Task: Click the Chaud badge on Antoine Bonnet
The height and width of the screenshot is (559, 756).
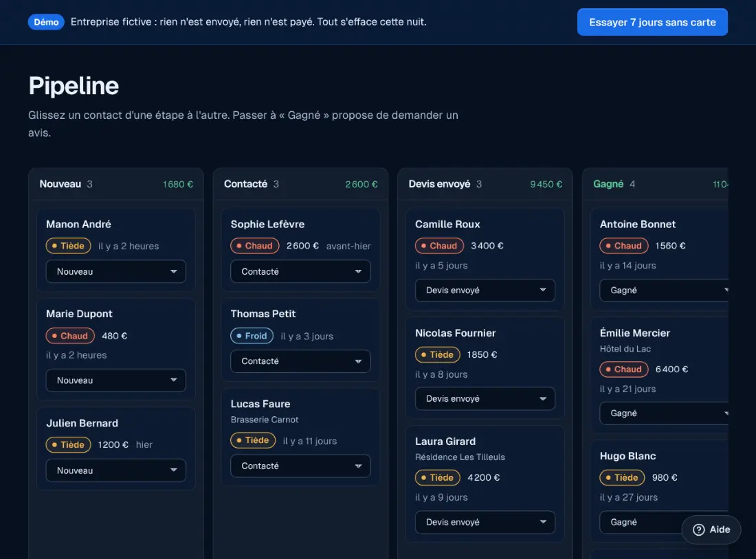Action: 624,246
